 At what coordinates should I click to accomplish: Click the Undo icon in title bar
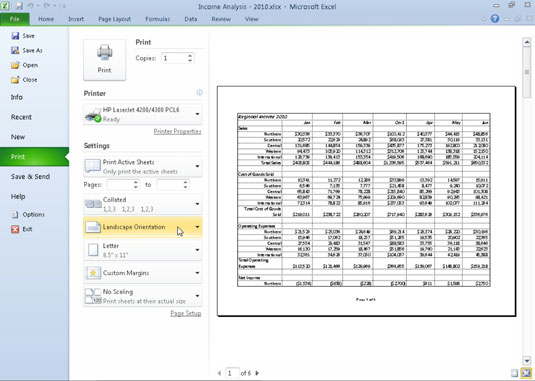pos(30,6)
